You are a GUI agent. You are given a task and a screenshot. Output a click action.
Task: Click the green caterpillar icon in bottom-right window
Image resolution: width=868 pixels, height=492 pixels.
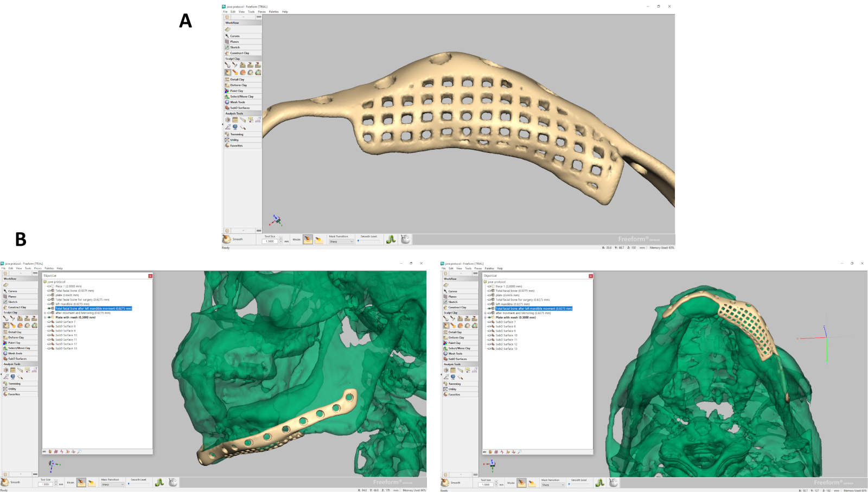(599, 482)
